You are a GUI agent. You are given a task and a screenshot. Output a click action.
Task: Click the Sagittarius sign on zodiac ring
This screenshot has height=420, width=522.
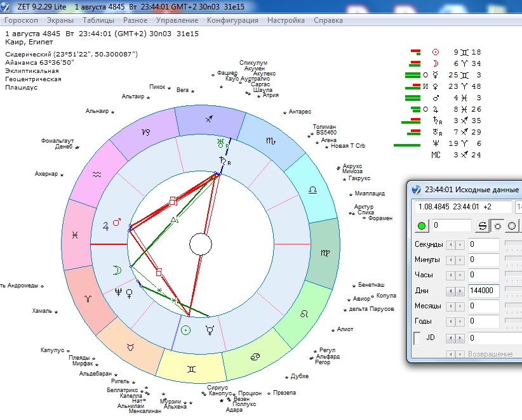click(210, 119)
